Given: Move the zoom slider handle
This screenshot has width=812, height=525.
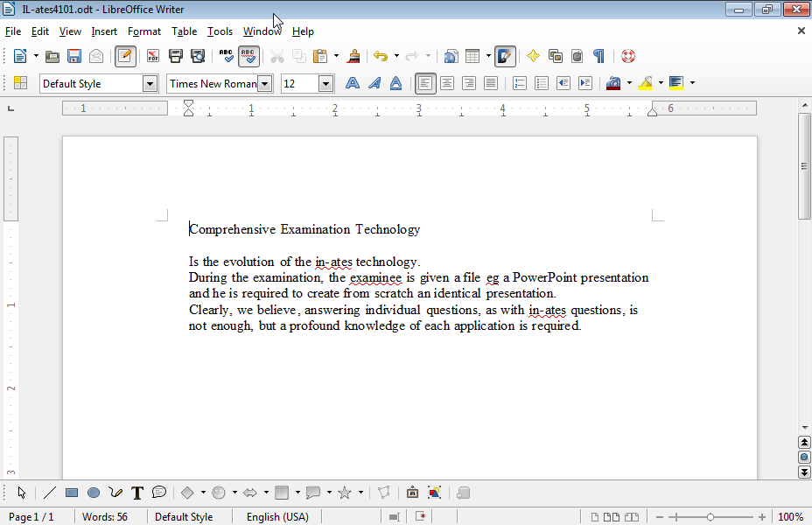Looking at the screenshot, I should point(710,517).
